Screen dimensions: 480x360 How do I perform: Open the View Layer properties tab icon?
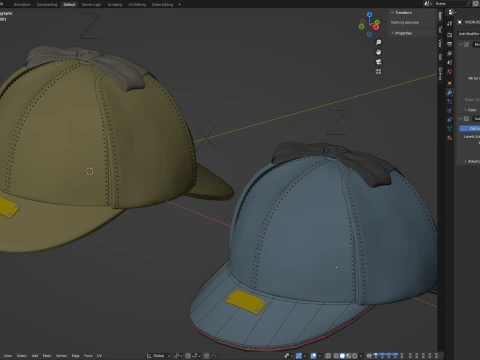[x=450, y=53]
